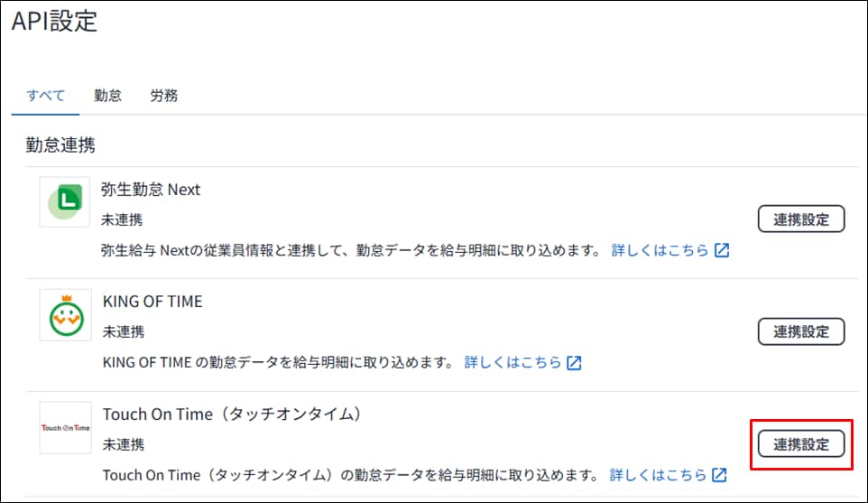868x503 pixels.
Task: Click external-link icon in 弥生勤怠 Next row
Action: pyautogui.click(x=722, y=250)
